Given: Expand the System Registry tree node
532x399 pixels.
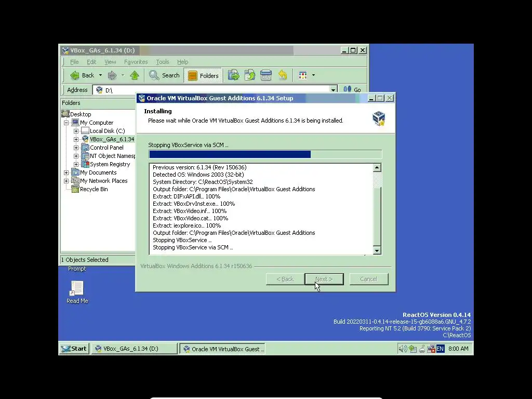Looking at the screenshot, I should (x=76, y=164).
